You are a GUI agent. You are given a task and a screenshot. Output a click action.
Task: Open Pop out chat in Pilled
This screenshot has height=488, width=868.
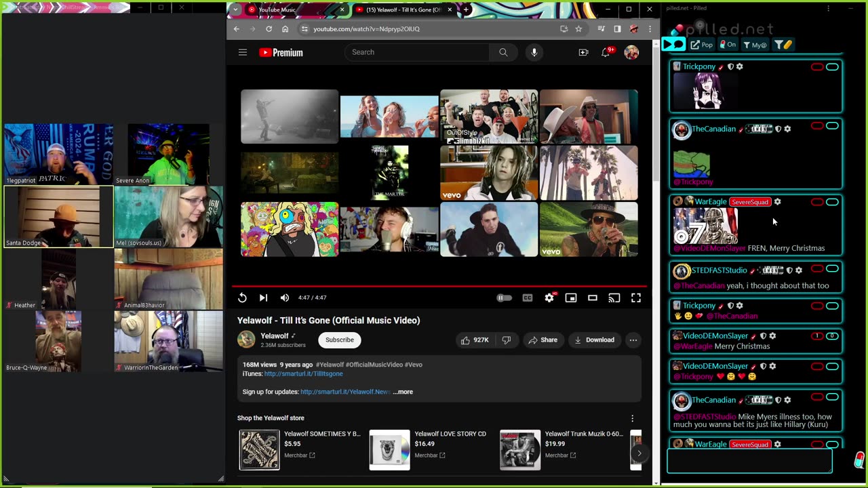pos(702,45)
